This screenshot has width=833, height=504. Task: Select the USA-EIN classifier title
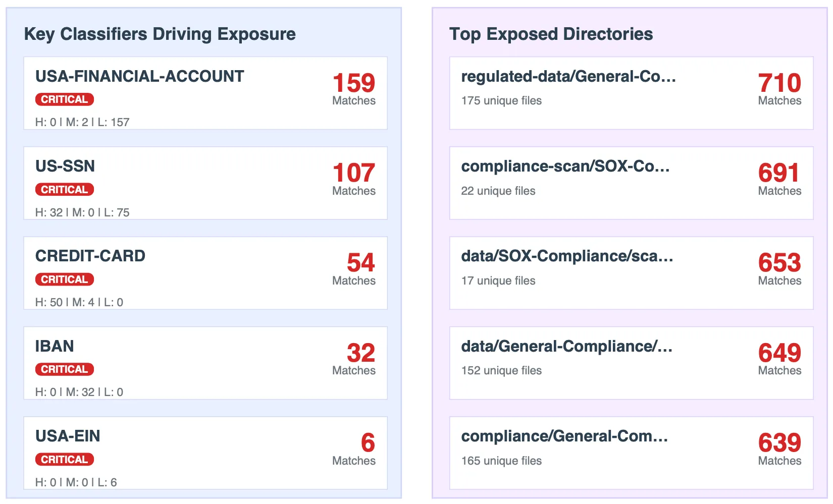click(68, 436)
